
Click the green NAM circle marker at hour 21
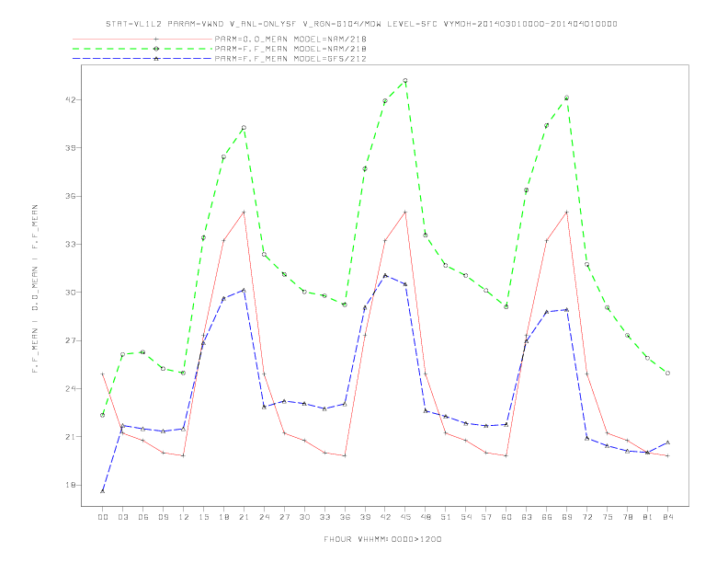tap(244, 128)
